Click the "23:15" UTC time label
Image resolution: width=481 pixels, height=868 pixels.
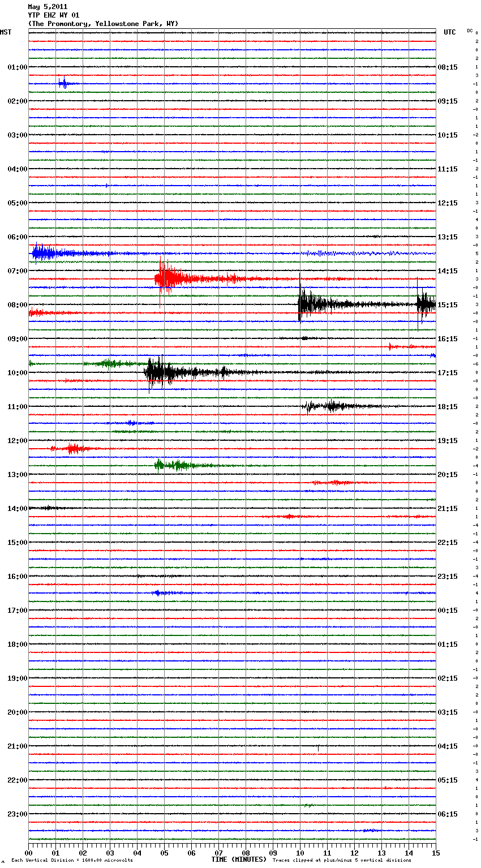click(448, 577)
